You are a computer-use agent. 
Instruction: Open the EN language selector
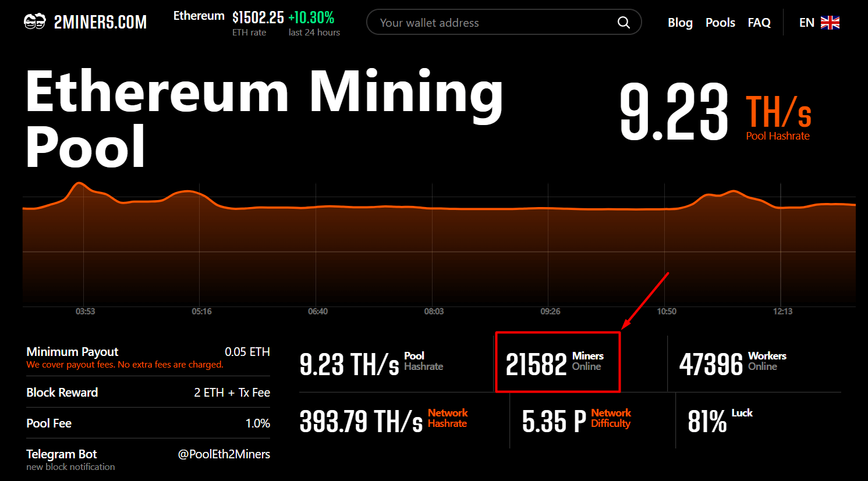tap(807, 22)
